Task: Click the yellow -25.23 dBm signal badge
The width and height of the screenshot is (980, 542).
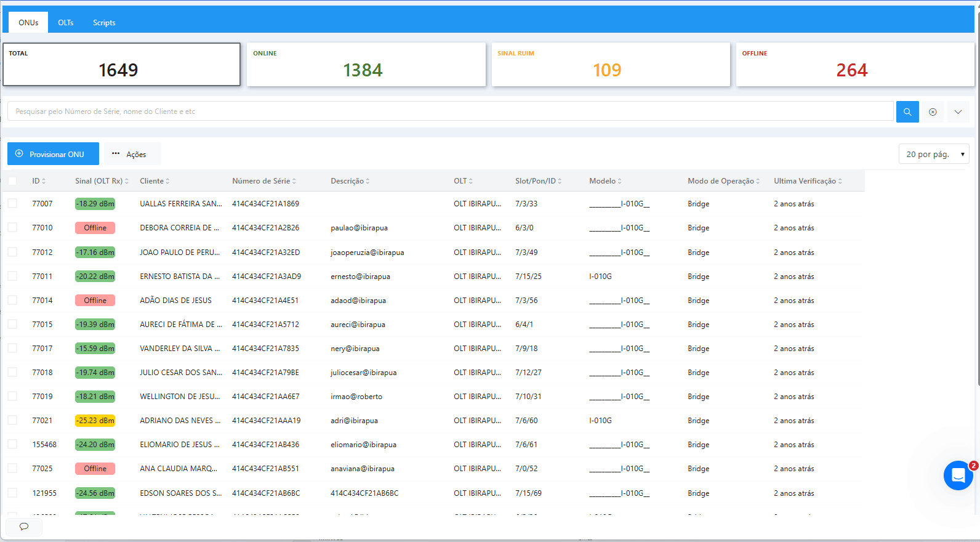Action: coord(95,421)
